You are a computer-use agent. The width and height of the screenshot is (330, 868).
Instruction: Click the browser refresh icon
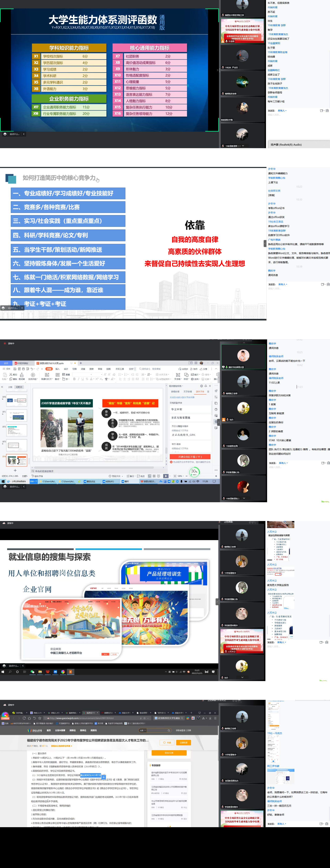point(24,718)
